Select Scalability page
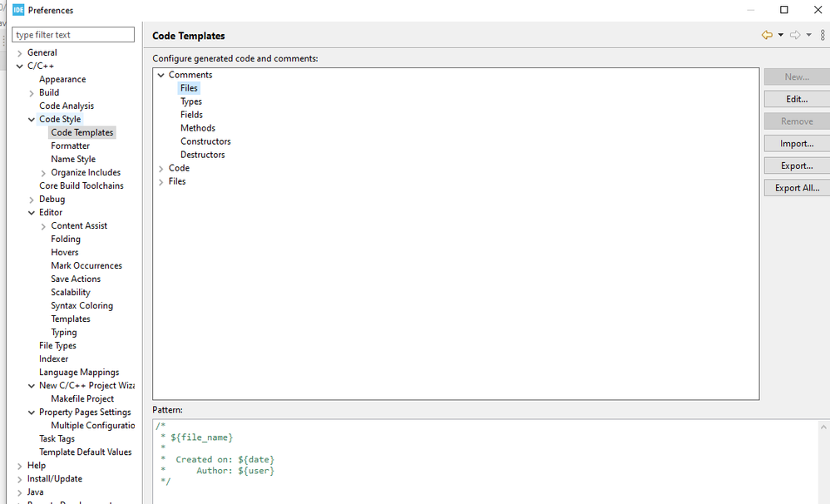 (x=71, y=292)
